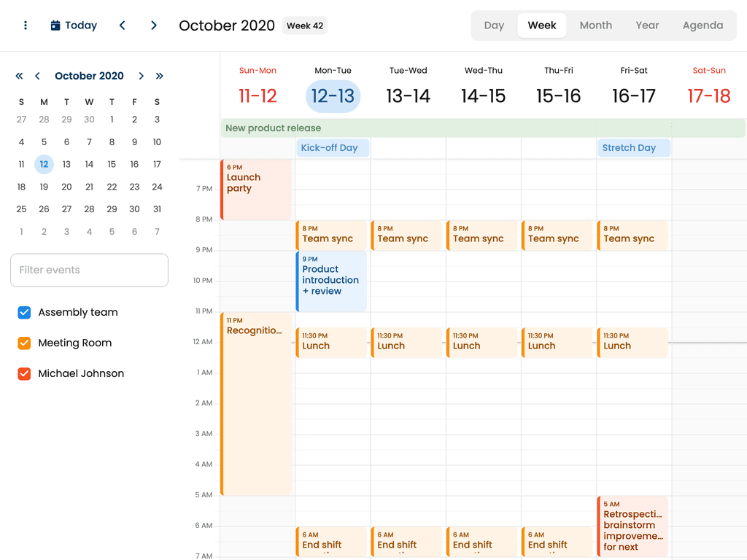Switch to the Month view tab

pos(595,26)
